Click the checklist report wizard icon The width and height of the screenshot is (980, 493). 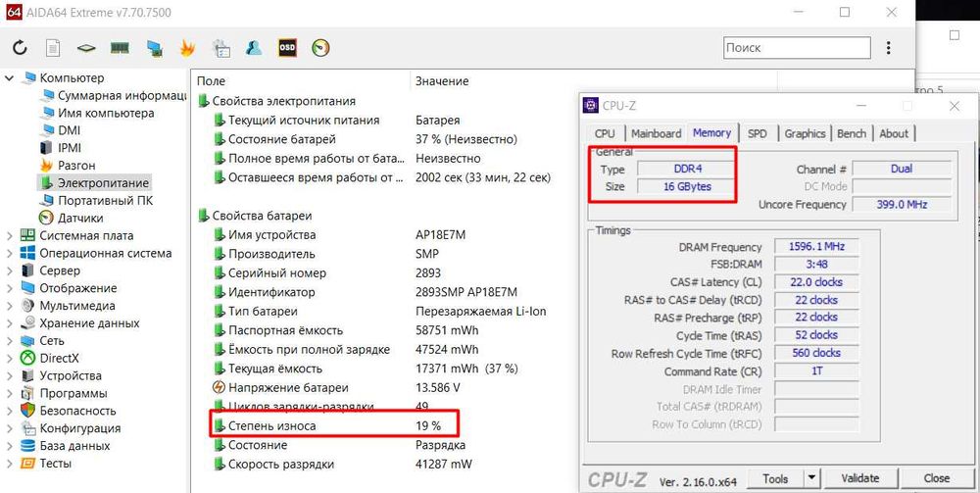[x=221, y=48]
